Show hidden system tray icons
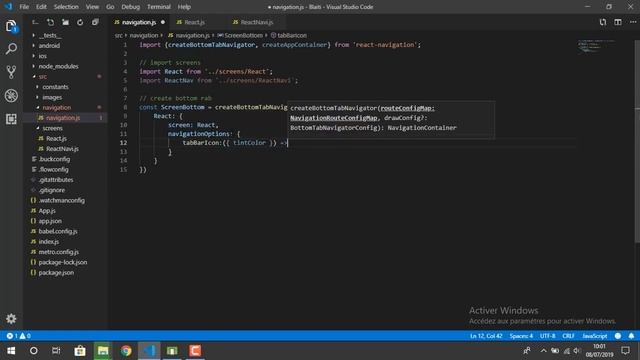 pos(543,351)
